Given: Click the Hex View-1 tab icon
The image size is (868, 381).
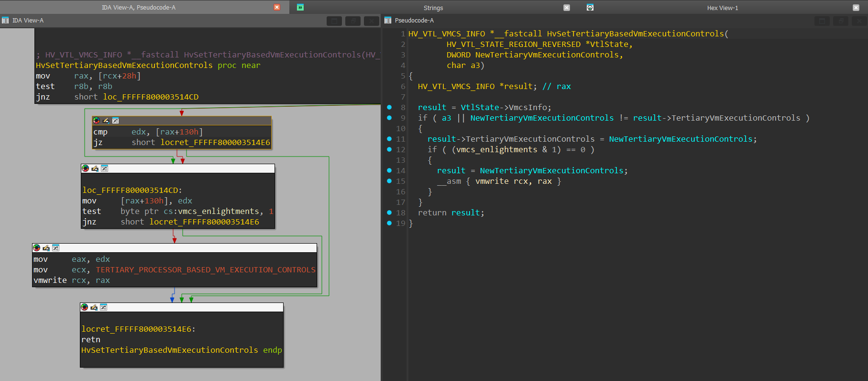Looking at the screenshot, I should click(x=590, y=7).
